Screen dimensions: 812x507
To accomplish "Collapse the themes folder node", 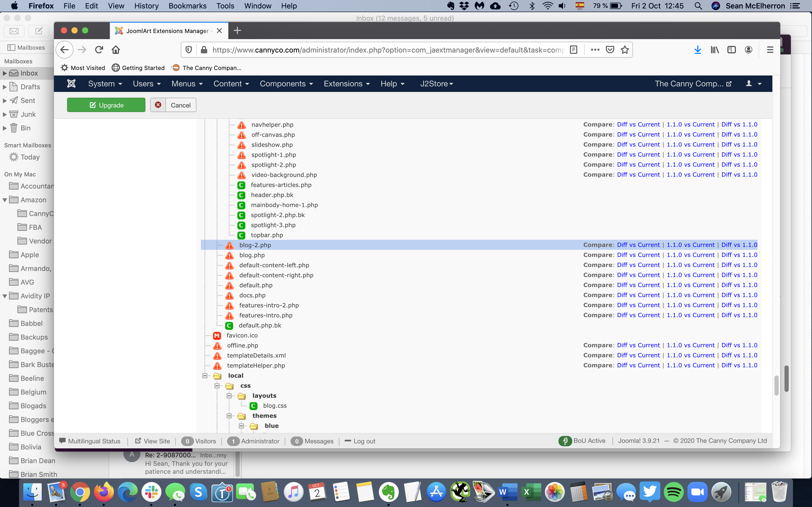I will pyautogui.click(x=229, y=416).
